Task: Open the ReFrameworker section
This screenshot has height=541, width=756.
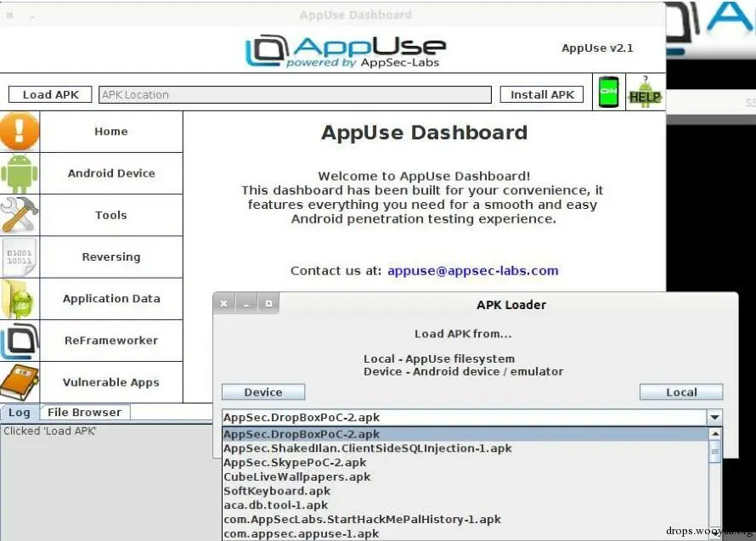Action: click(111, 341)
